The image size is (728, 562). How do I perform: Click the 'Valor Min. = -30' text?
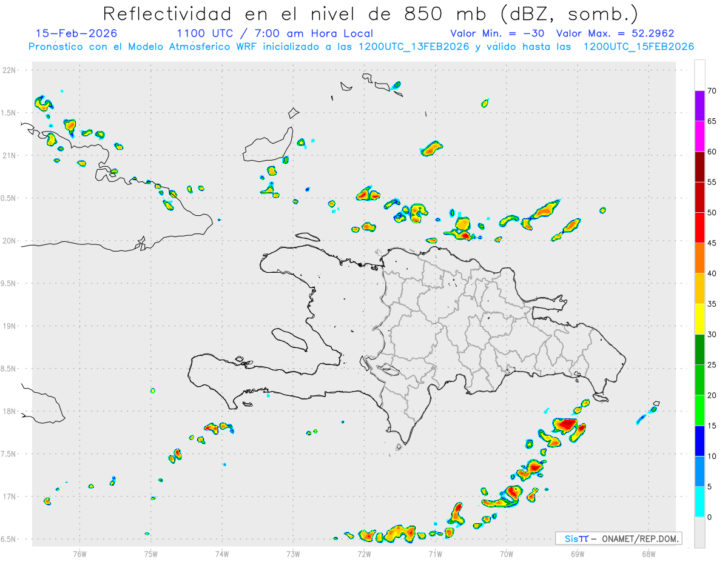[x=497, y=33]
